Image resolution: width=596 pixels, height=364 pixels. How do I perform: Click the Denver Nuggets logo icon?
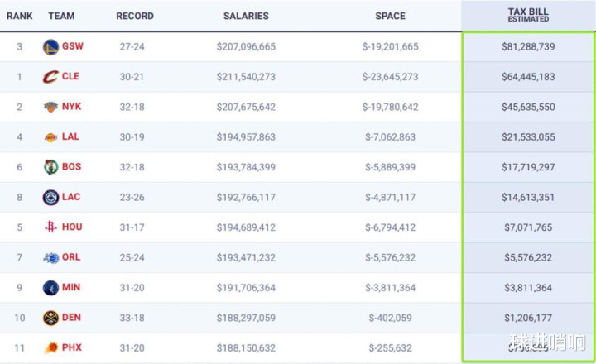50,318
